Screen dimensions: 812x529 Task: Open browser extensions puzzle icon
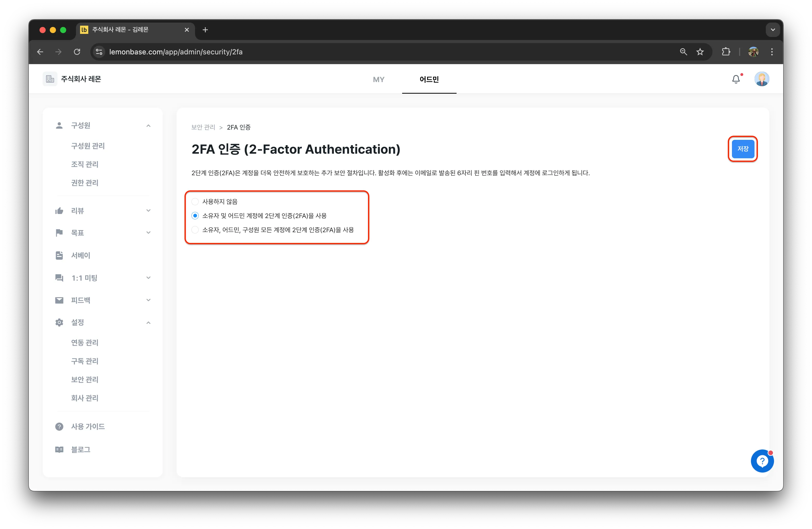726,52
